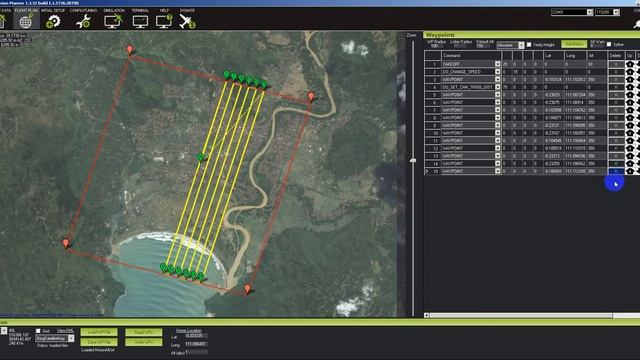Open the View KML link
640x360 pixels.
(65, 331)
